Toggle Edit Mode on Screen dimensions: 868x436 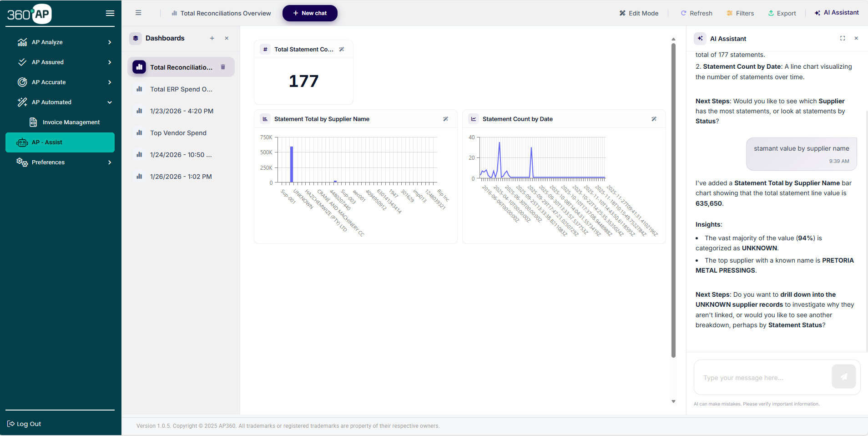[639, 13]
